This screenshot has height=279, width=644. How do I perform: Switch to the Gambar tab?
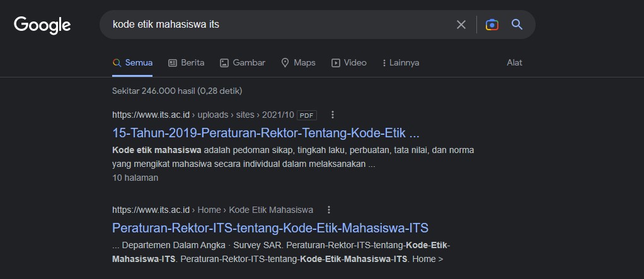pyautogui.click(x=243, y=63)
